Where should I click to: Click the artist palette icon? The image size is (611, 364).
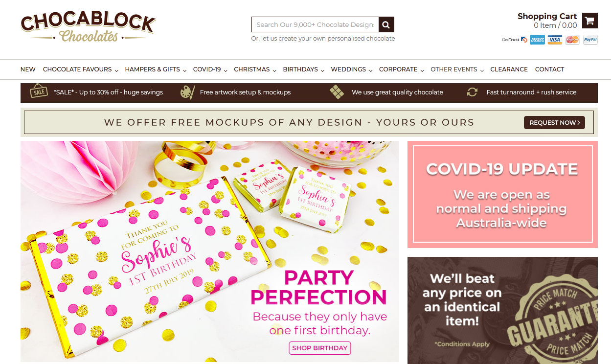click(187, 92)
